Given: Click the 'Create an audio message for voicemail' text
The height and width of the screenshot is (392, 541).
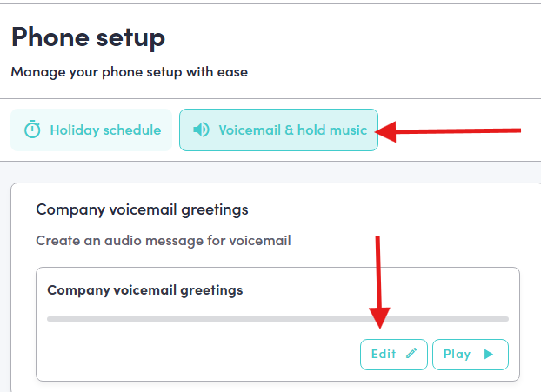Looking at the screenshot, I should 163,240.
